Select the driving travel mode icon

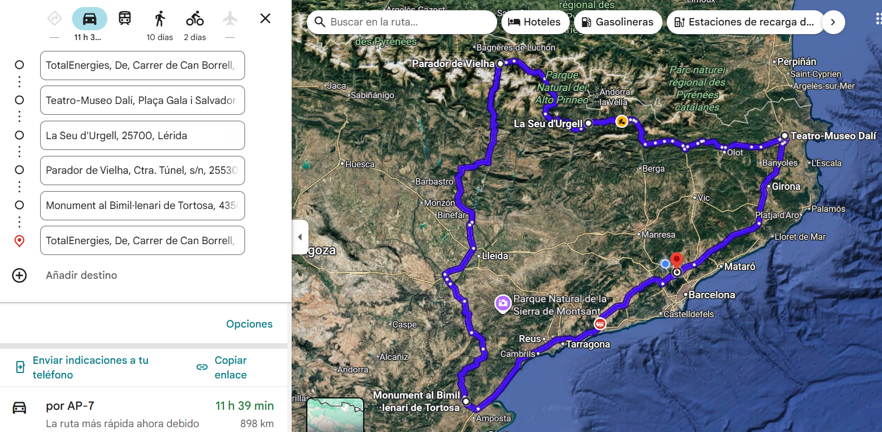[x=89, y=19]
